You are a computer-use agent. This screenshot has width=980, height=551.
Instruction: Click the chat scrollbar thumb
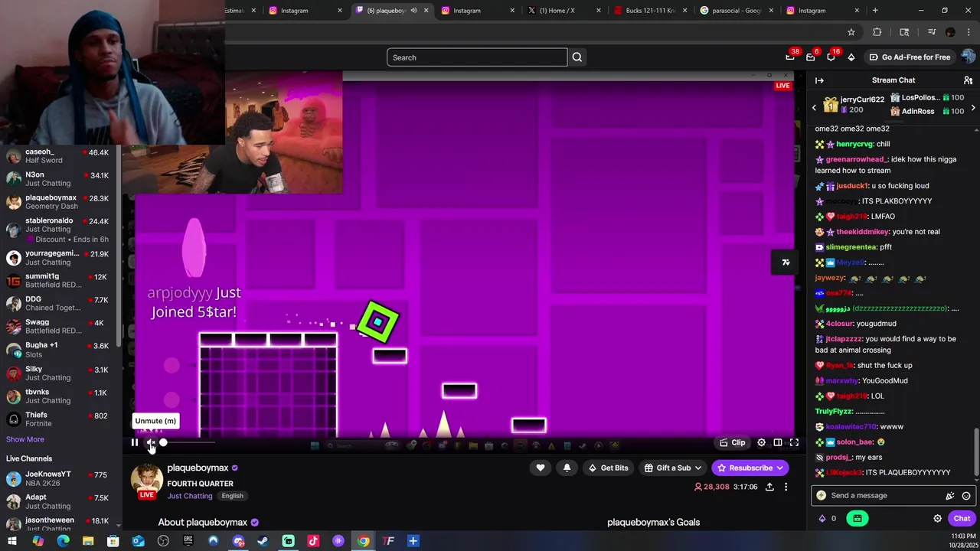(975, 452)
